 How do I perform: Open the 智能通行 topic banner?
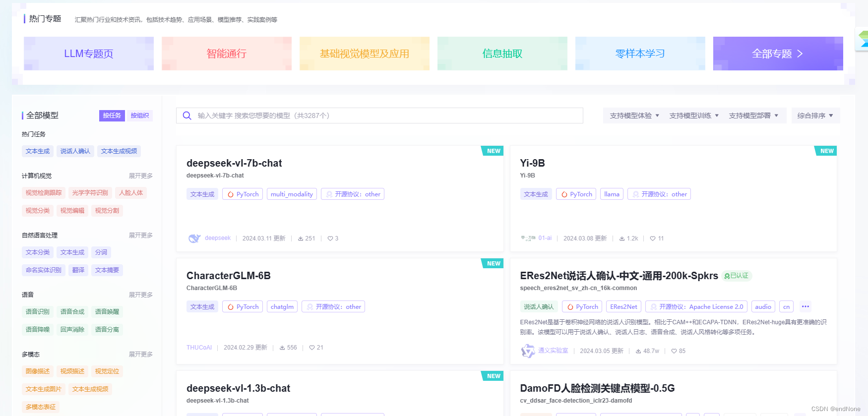click(227, 54)
